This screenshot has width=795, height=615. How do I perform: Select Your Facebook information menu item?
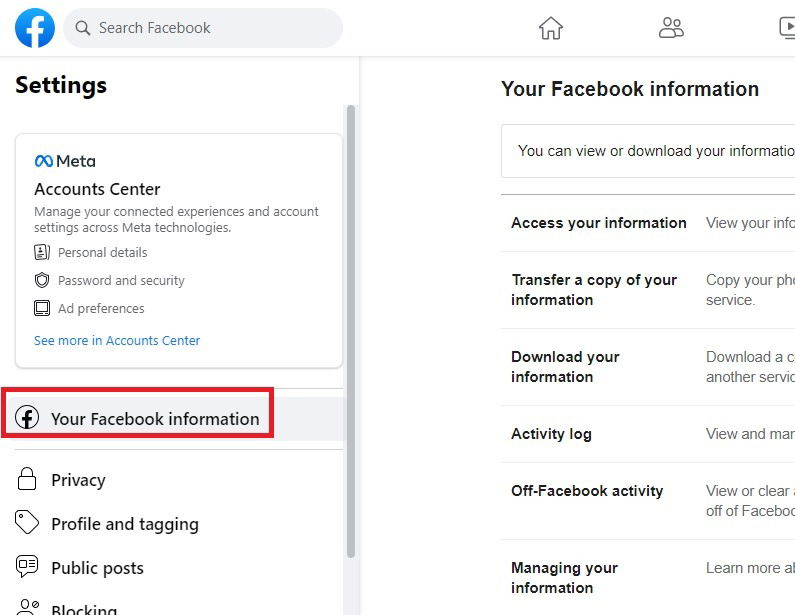pos(155,419)
